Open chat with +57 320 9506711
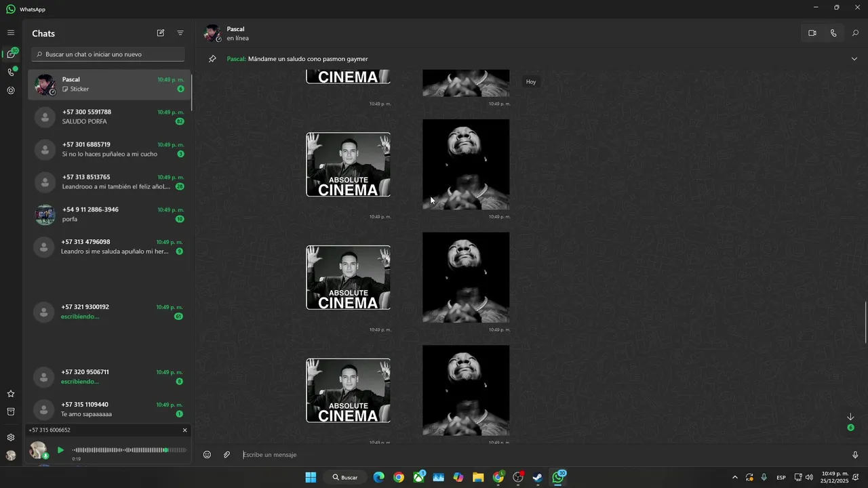This screenshot has width=868, height=488. pyautogui.click(x=109, y=377)
